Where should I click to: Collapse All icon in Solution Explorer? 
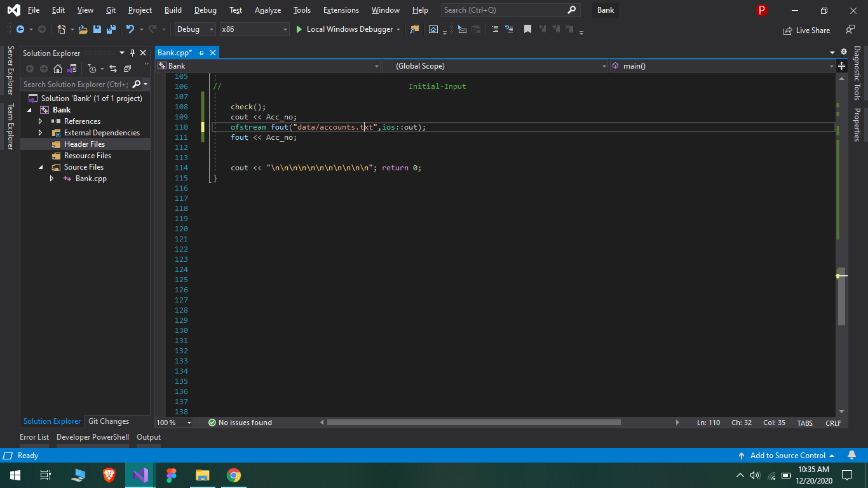point(127,69)
